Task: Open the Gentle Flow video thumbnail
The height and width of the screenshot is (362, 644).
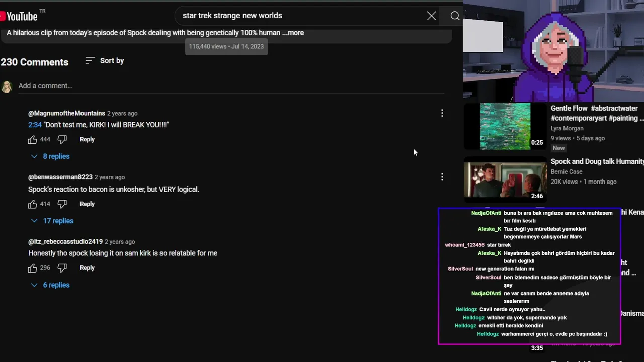Action: pos(505,126)
